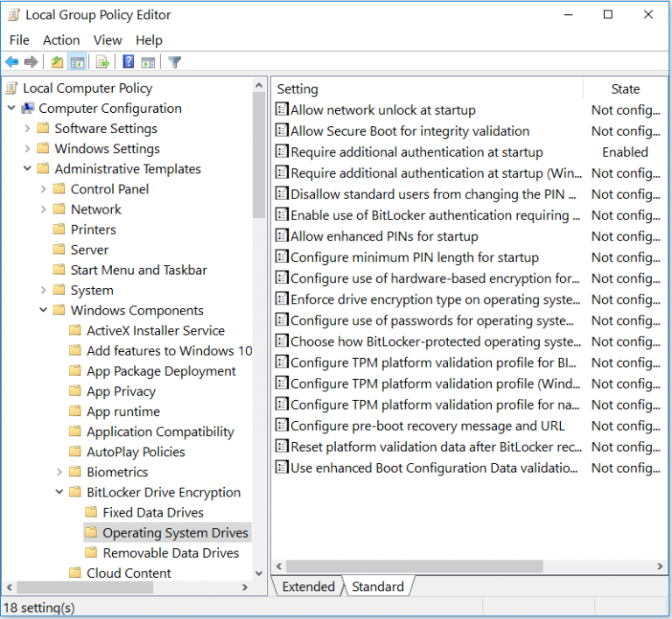Open the File menu

click(19, 40)
